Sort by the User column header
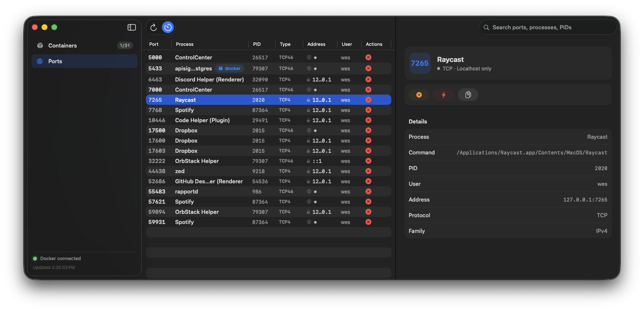 347,44
